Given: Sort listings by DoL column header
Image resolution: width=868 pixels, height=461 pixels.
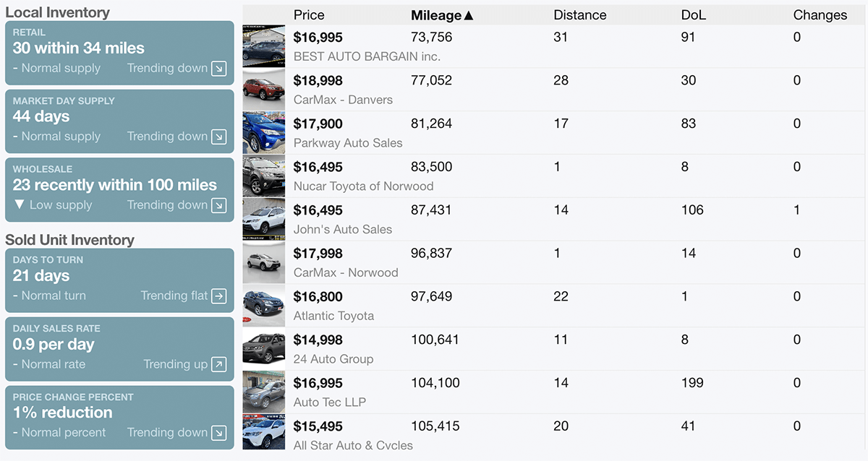Looking at the screenshot, I should click(x=694, y=15).
